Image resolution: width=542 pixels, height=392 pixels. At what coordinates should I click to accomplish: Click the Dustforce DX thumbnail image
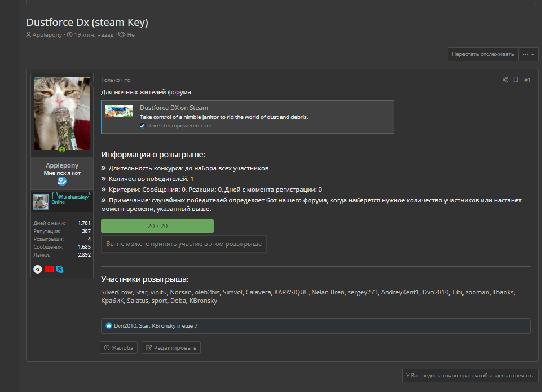(119, 111)
